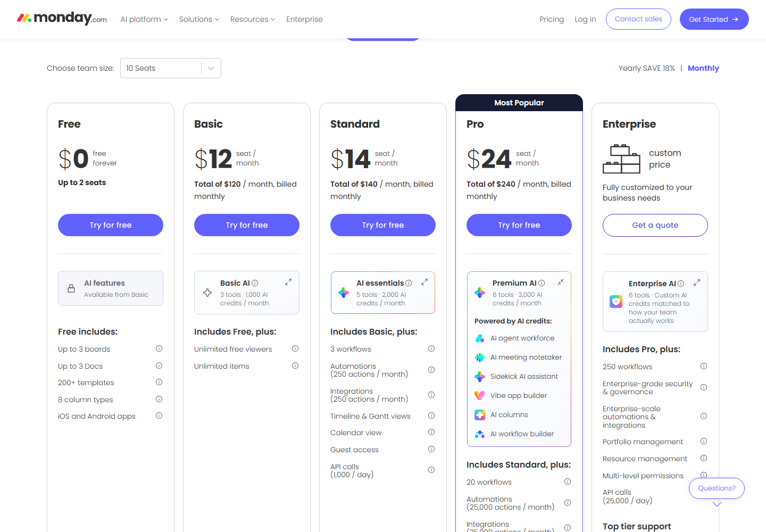This screenshot has width=766, height=532.
Task: Show info for Up to 3 Docs
Action: (159, 366)
